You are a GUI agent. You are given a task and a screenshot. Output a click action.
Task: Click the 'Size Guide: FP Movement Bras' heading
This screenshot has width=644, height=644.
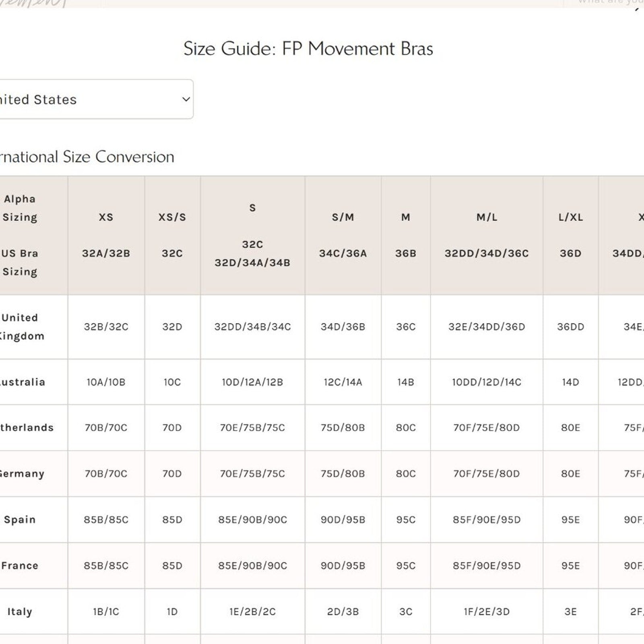point(308,49)
